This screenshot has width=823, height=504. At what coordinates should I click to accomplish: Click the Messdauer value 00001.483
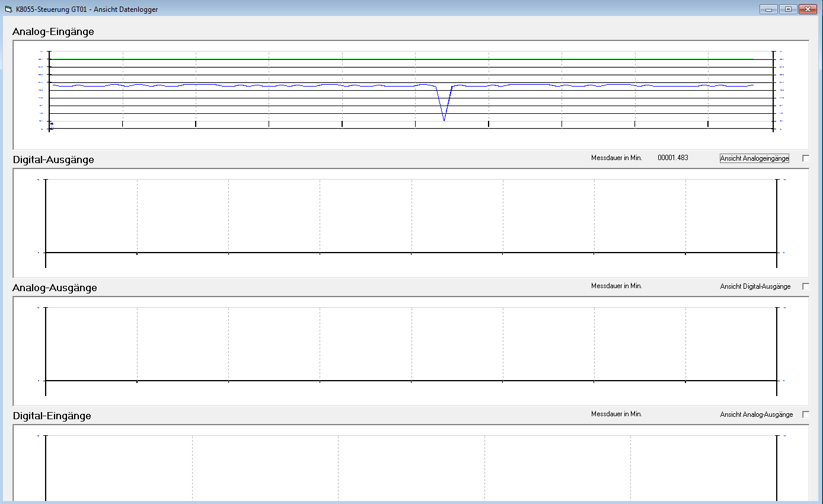coord(673,158)
